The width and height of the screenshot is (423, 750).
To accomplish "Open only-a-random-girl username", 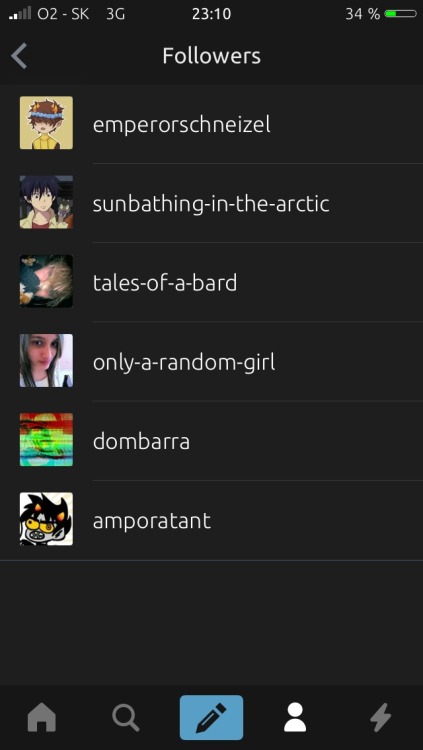I will coord(184,363).
